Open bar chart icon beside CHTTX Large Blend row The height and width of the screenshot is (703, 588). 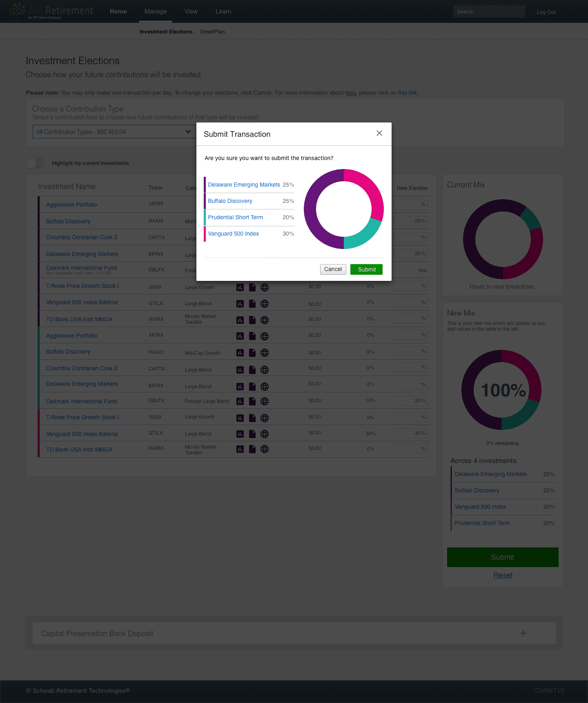240,370
